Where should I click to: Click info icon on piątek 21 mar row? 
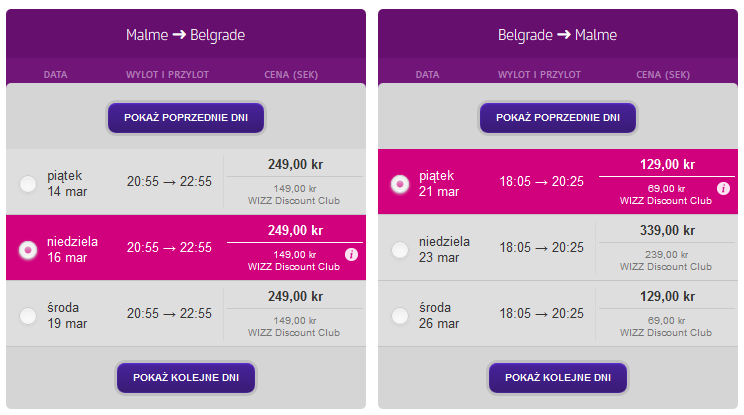coord(723,189)
